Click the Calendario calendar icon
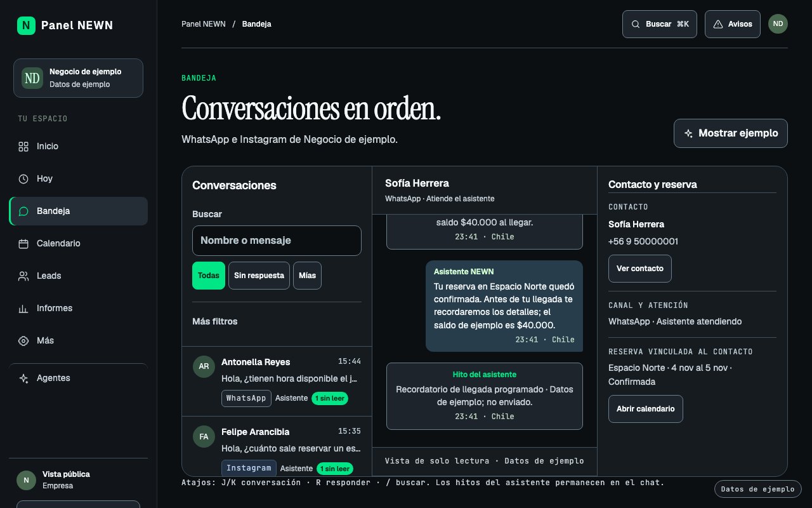Viewport: 812px width, 508px height. tap(23, 244)
